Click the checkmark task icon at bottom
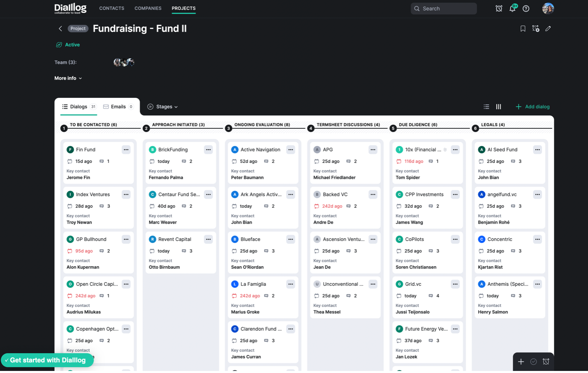 click(x=533, y=361)
